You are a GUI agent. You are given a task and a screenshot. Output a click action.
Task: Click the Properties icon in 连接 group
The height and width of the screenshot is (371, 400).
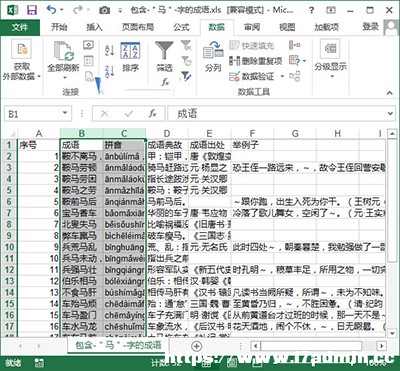[x=88, y=61]
